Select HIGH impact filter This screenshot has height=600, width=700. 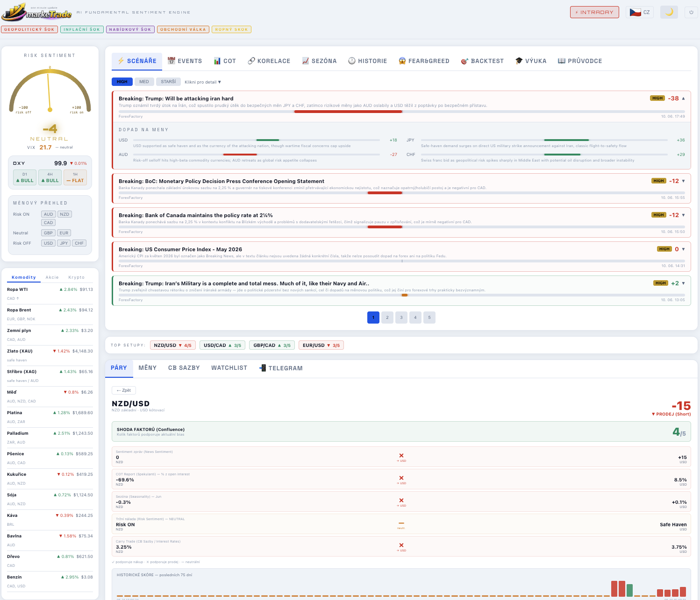(x=122, y=82)
